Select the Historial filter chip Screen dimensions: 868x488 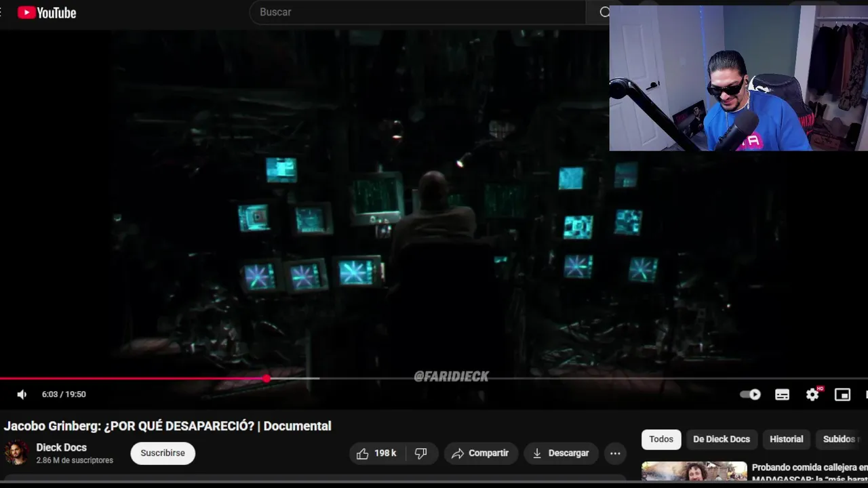tap(787, 439)
